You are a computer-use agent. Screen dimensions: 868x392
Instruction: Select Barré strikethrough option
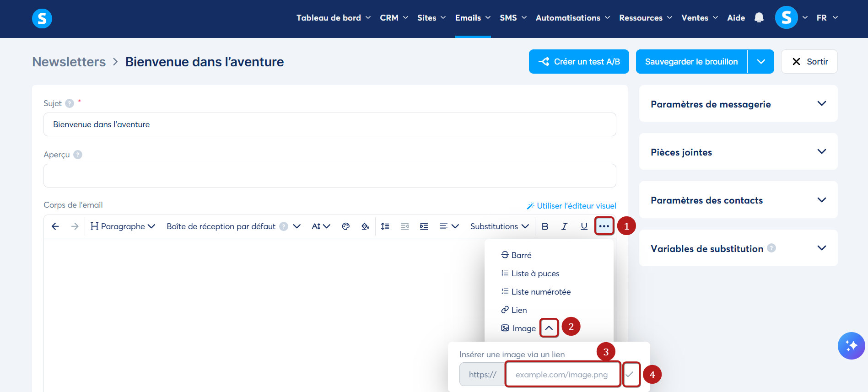pos(516,255)
